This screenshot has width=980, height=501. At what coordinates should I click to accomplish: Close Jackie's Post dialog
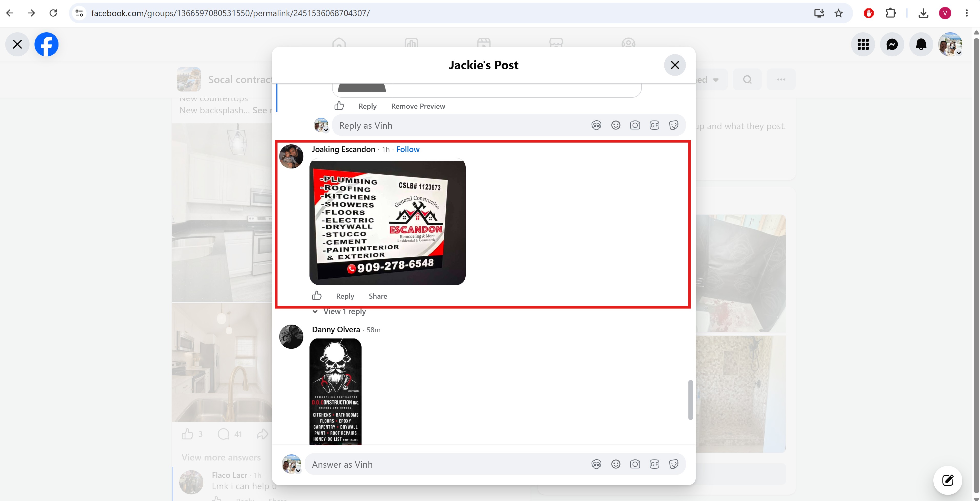click(675, 65)
